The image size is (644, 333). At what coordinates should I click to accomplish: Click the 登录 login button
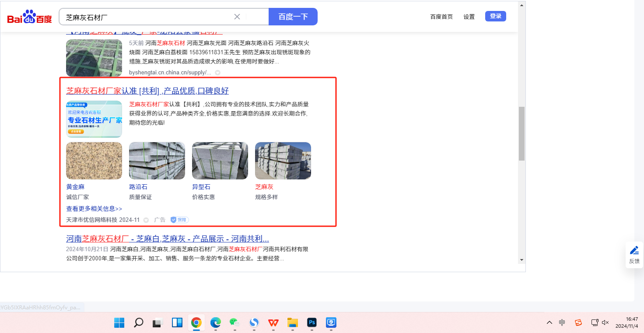pyautogui.click(x=496, y=16)
